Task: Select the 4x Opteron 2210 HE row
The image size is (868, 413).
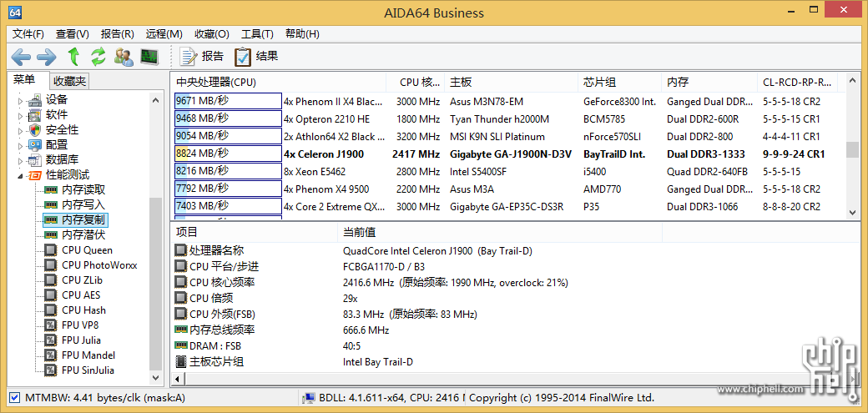Action: point(508,119)
